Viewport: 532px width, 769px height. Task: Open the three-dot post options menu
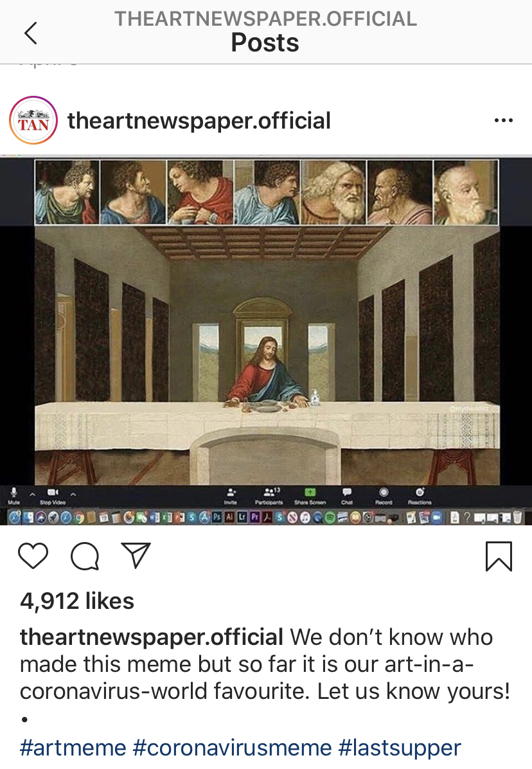point(504,120)
